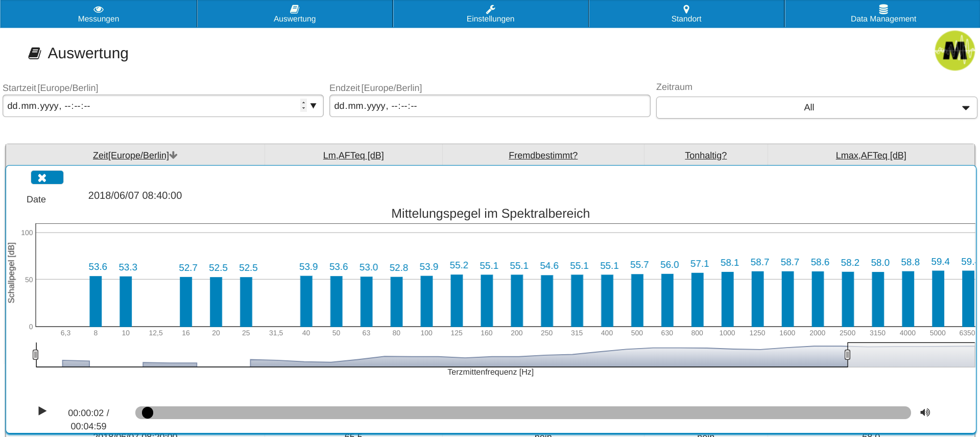Click the map pin icon above Standort
The image size is (980, 437).
click(686, 9)
